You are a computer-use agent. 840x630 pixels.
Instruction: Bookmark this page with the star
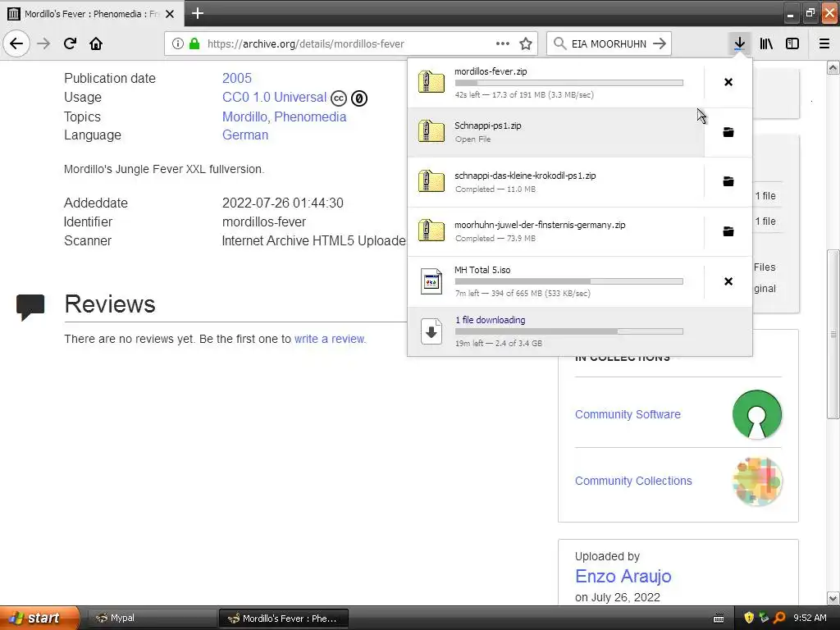pos(526,43)
